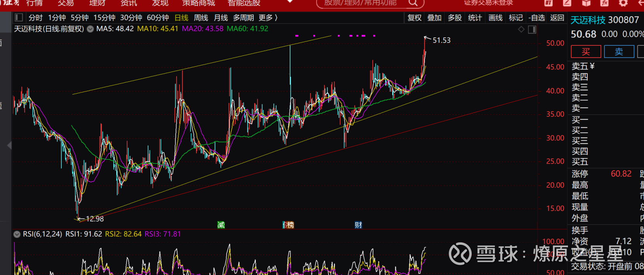
Task: Click the RSI1: 91.62 value label
Action: click(84, 234)
